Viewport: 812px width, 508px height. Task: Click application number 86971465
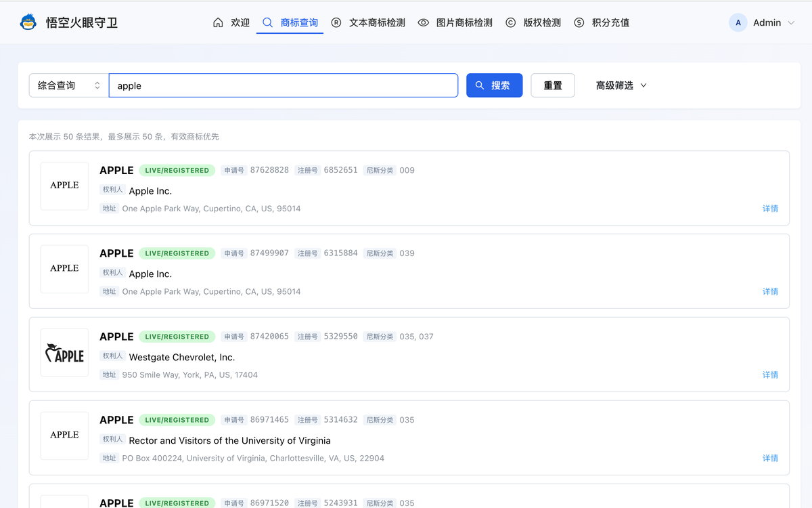(269, 420)
